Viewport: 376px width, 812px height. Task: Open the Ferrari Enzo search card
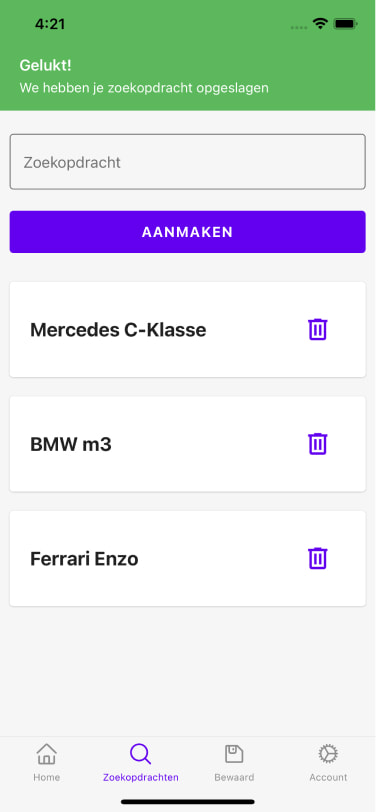pos(187,558)
